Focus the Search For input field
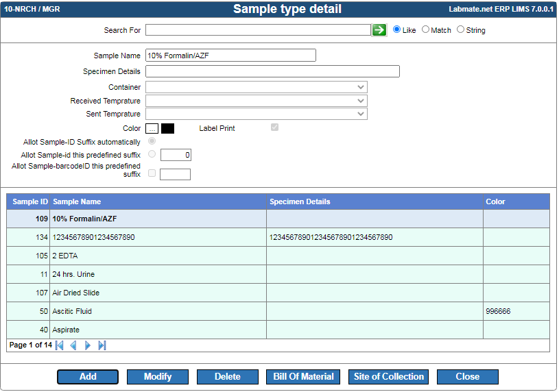The width and height of the screenshot is (559, 392). click(x=258, y=30)
